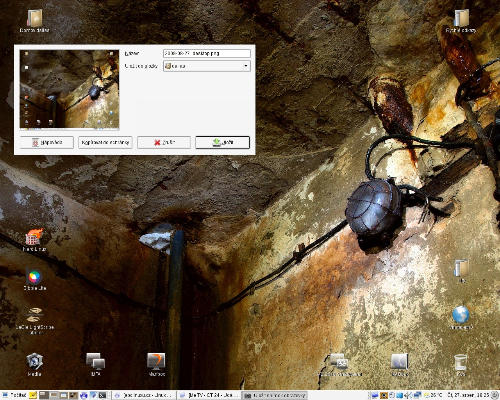
Task: Click the filename input field in screenshot dialog
Action: point(207,53)
